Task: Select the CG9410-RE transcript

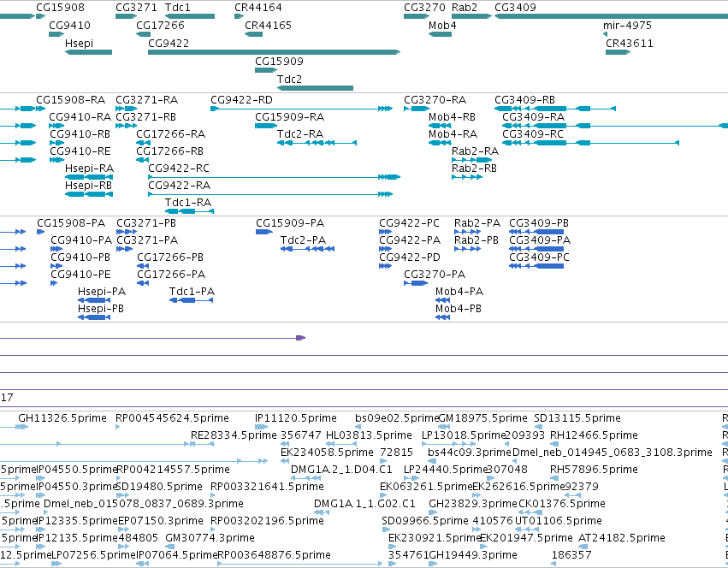Action: (56, 160)
